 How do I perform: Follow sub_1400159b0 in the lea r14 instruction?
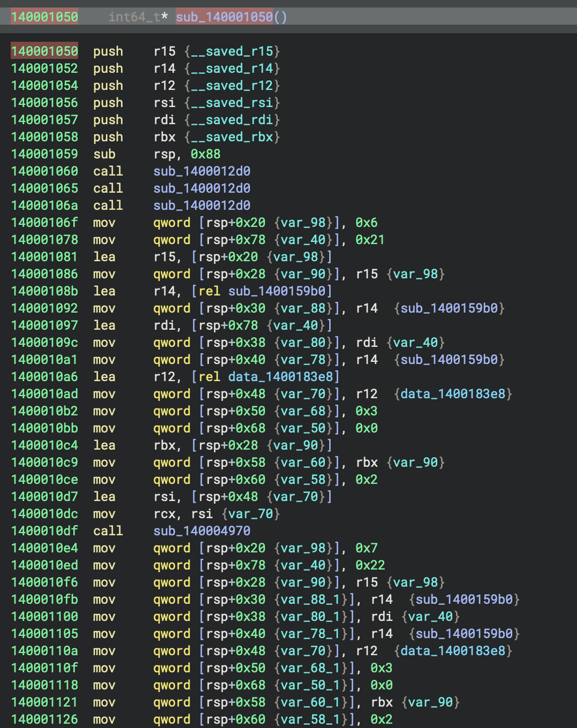[277, 291]
